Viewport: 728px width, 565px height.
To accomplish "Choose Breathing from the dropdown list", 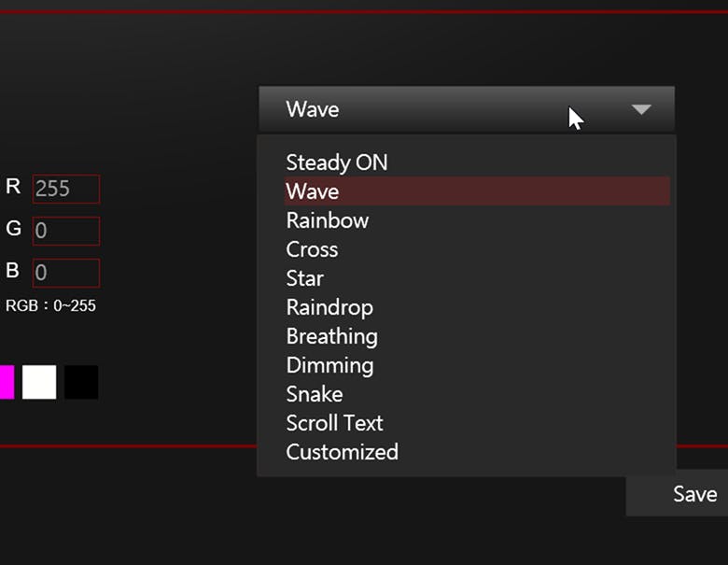I will (477, 336).
